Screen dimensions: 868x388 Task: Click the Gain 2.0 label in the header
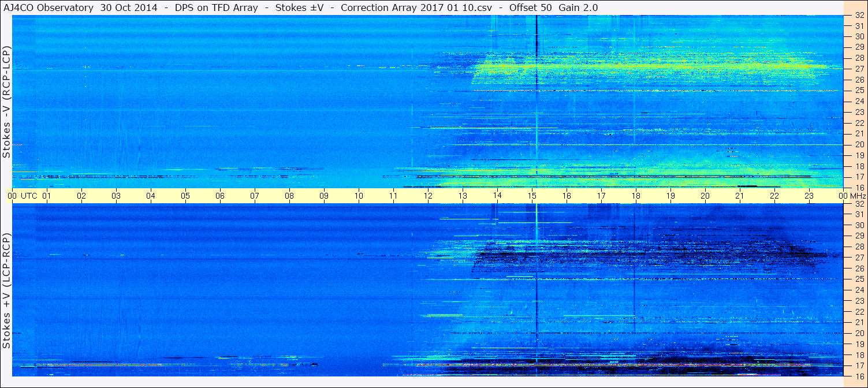click(578, 8)
